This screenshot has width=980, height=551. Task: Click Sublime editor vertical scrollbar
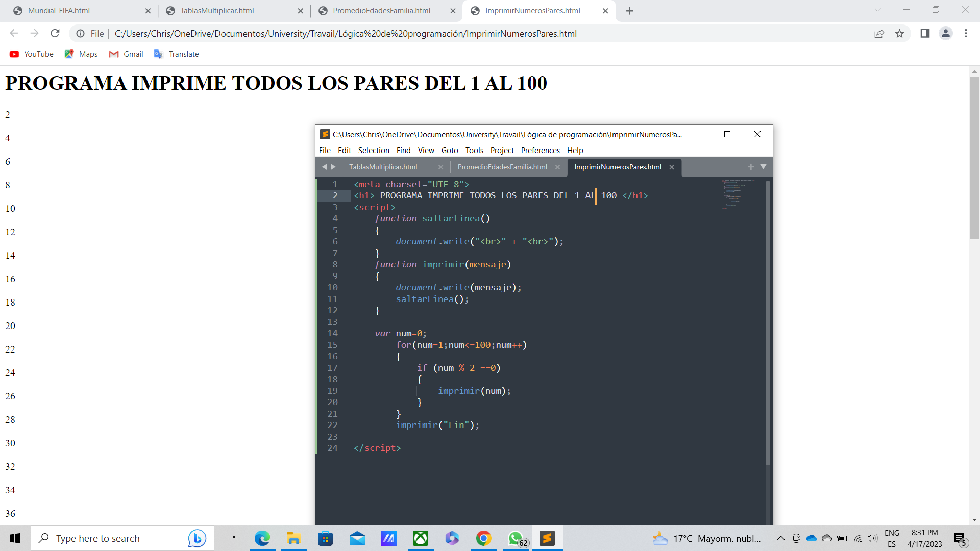(x=768, y=322)
